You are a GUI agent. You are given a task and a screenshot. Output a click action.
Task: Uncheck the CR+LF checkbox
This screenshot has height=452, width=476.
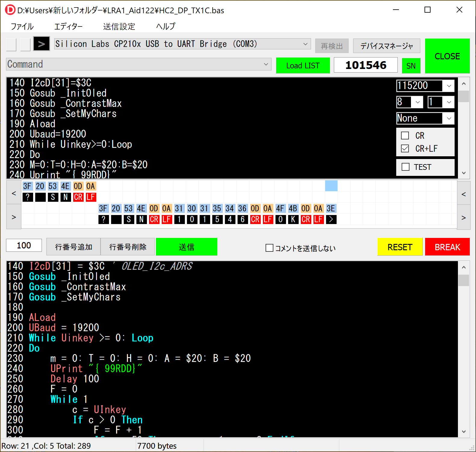(405, 148)
